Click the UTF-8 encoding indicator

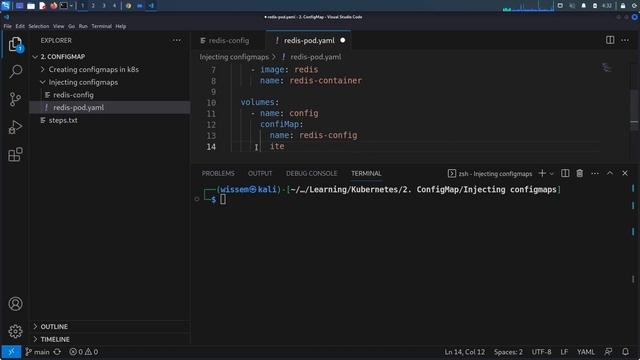pos(541,352)
